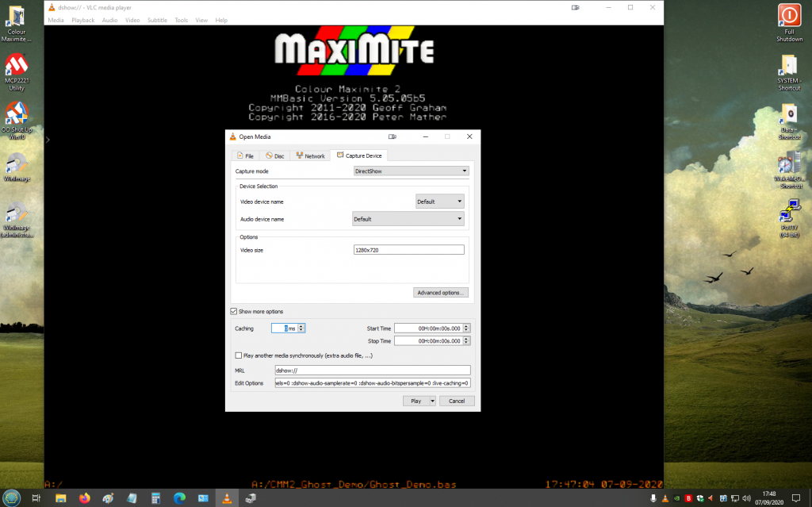This screenshot has height=507, width=812.
Task: Open the Data shortcut desktop icon
Action: (789, 121)
